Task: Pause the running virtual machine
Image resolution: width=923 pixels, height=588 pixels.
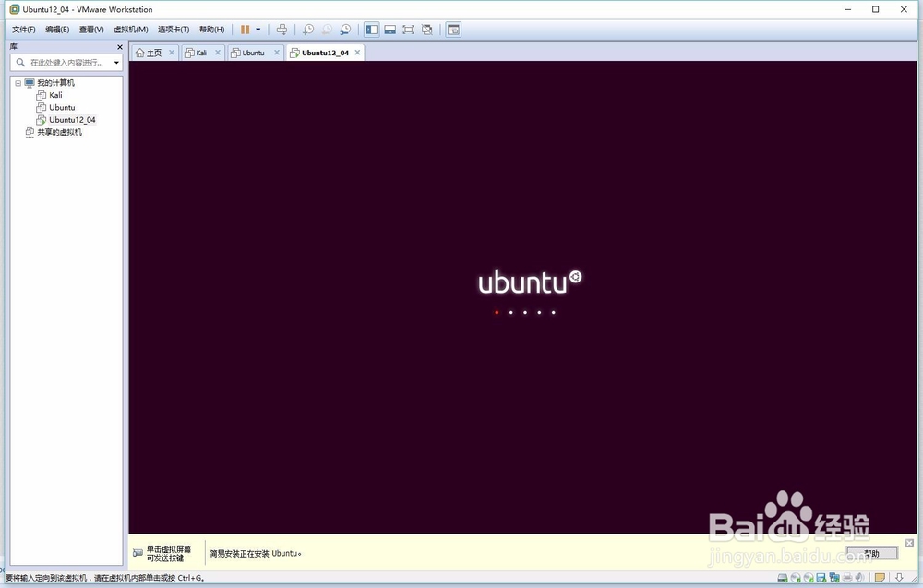Action: pyautogui.click(x=245, y=30)
